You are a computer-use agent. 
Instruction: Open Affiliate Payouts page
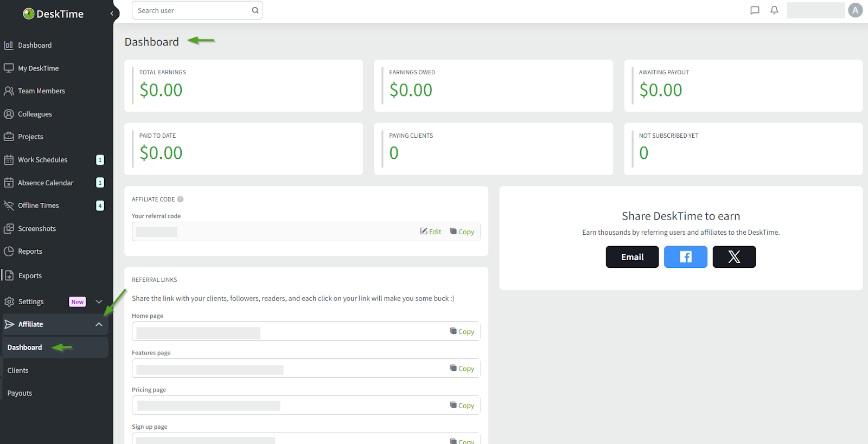tap(20, 394)
